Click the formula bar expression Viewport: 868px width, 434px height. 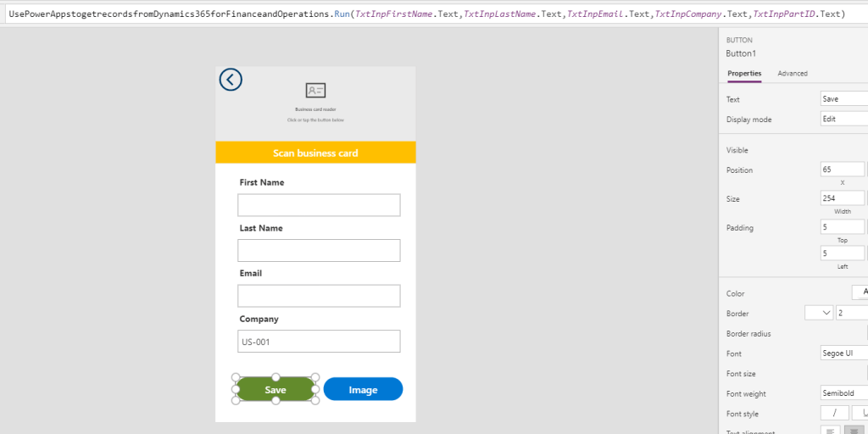click(x=426, y=14)
